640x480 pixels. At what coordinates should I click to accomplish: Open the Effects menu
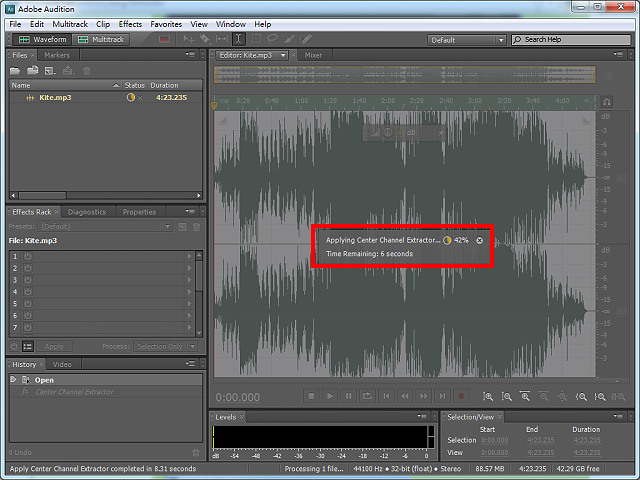[x=130, y=24]
